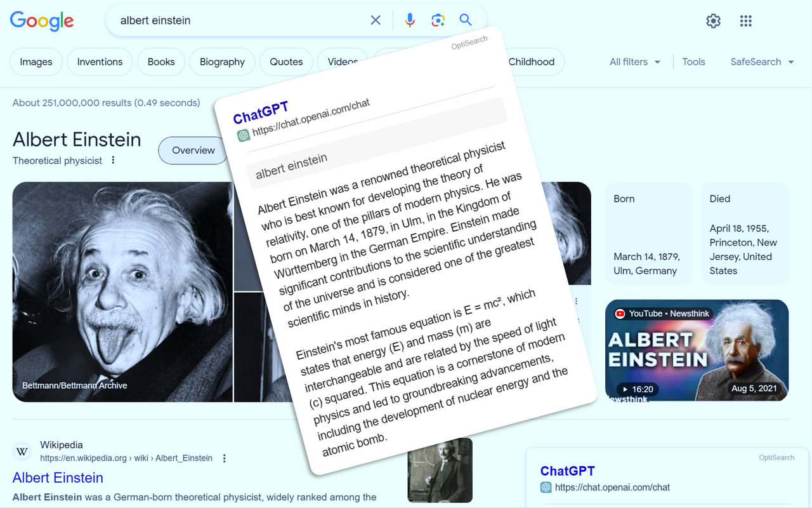Viewport: 812px width, 508px height.
Task: Click the 'Aug 5, 2021' video date
Action: (754, 389)
